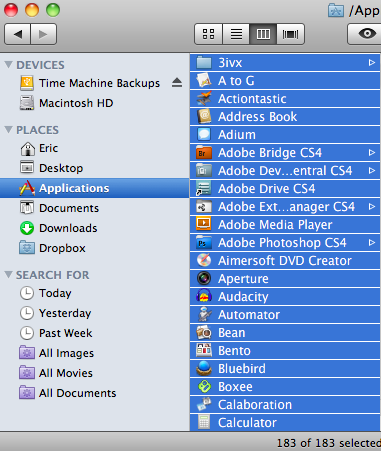Click the Aimersoft DVD Creator icon
This screenshot has width=381, height=451.
(204, 260)
